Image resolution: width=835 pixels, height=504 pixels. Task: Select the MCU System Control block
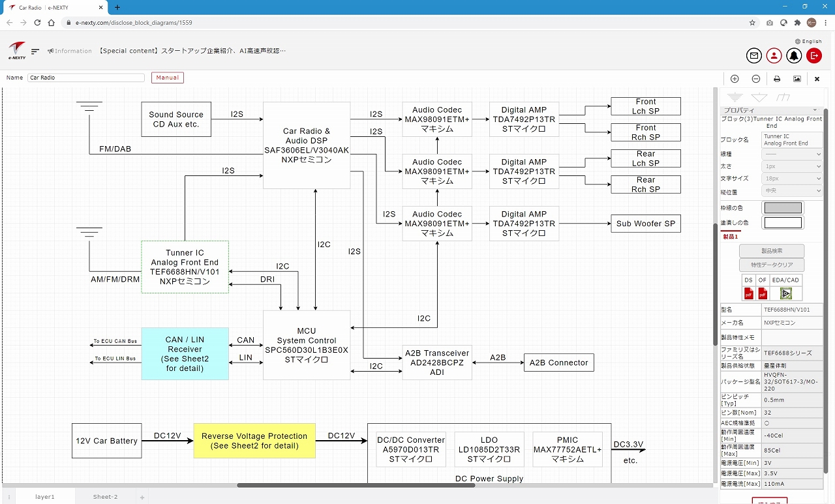click(307, 345)
